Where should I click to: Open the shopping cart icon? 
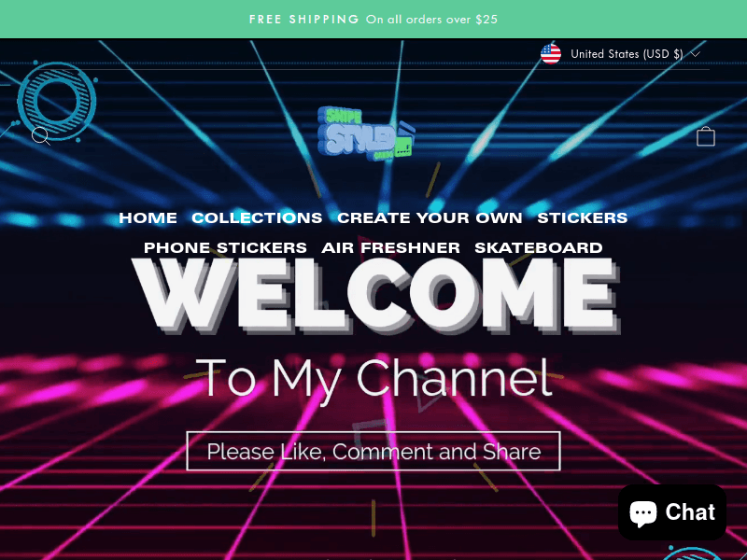pyautogui.click(x=706, y=135)
